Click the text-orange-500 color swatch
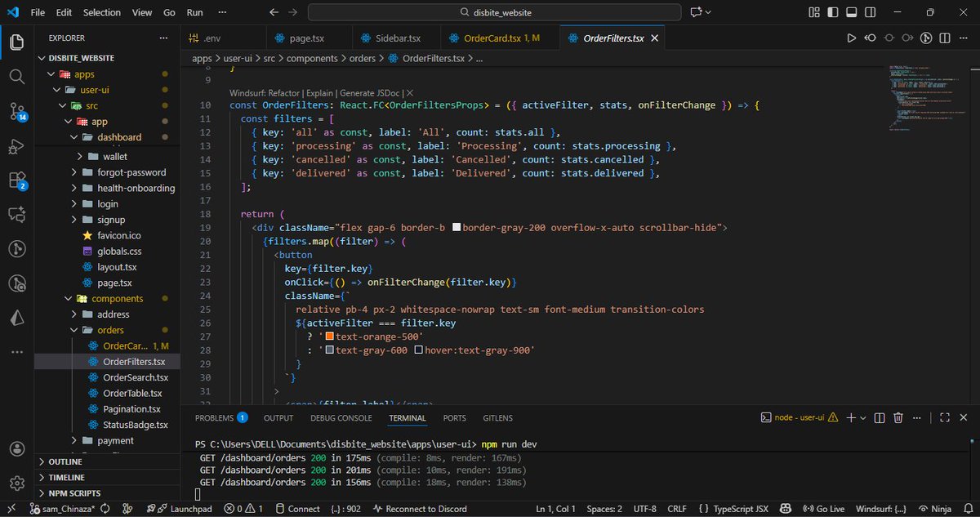The height and width of the screenshot is (517, 980). coord(329,336)
